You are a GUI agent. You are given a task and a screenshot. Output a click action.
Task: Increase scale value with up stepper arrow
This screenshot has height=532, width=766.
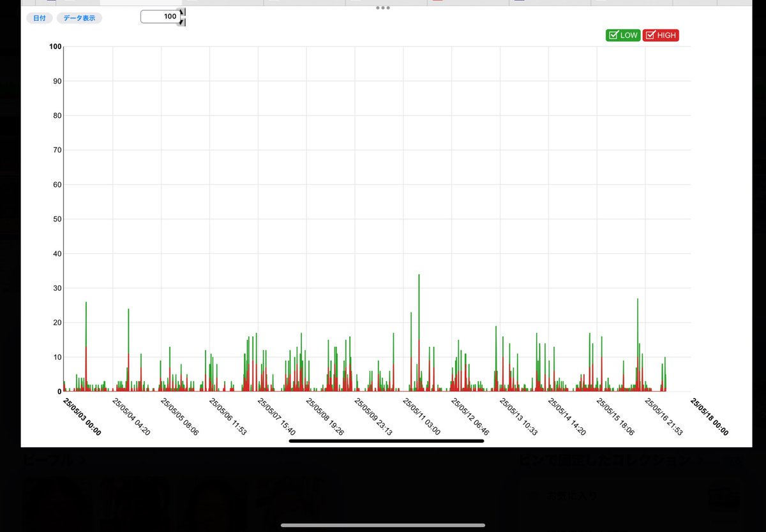pos(183,13)
